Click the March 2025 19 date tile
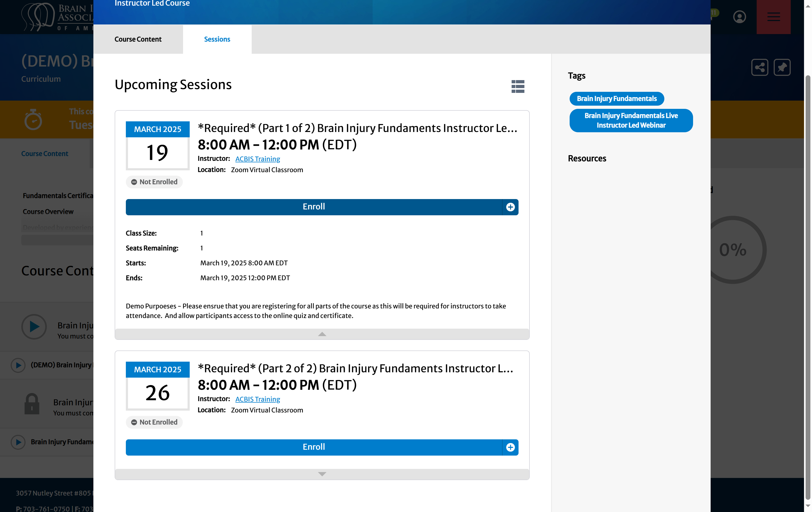The height and width of the screenshot is (512, 812). click(x=158, y=145)
